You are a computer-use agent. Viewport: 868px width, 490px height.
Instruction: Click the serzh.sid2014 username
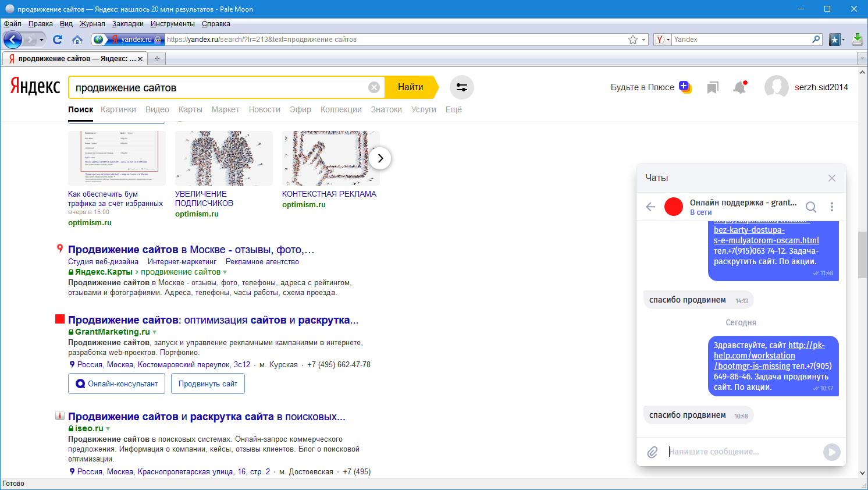tap(821, 87)
